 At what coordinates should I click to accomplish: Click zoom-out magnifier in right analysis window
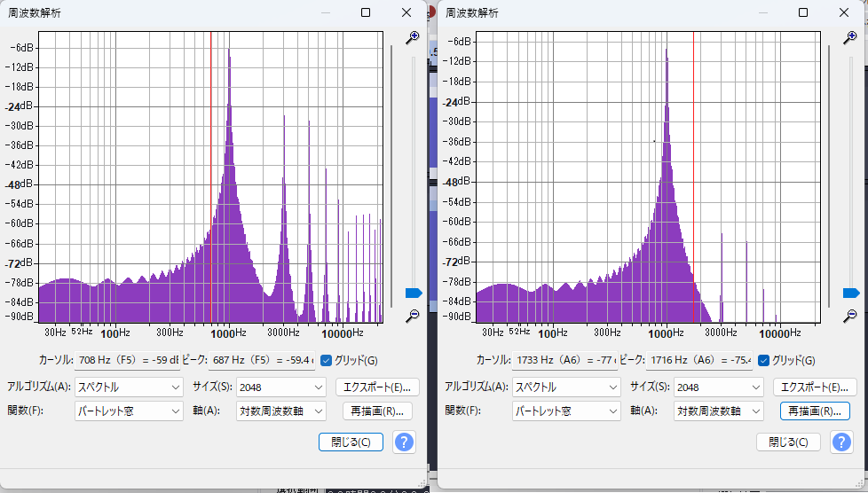click(x=850, y=316)
